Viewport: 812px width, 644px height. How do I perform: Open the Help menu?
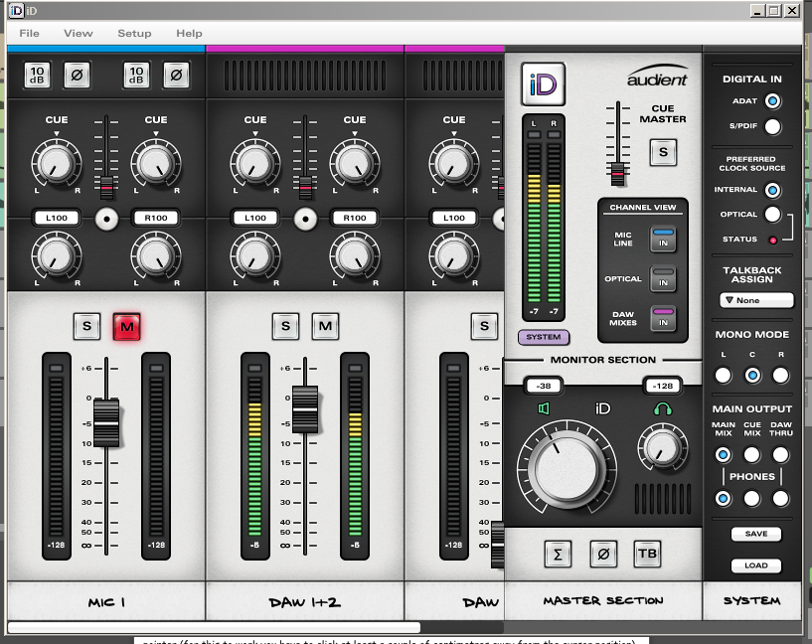(189, 33)
